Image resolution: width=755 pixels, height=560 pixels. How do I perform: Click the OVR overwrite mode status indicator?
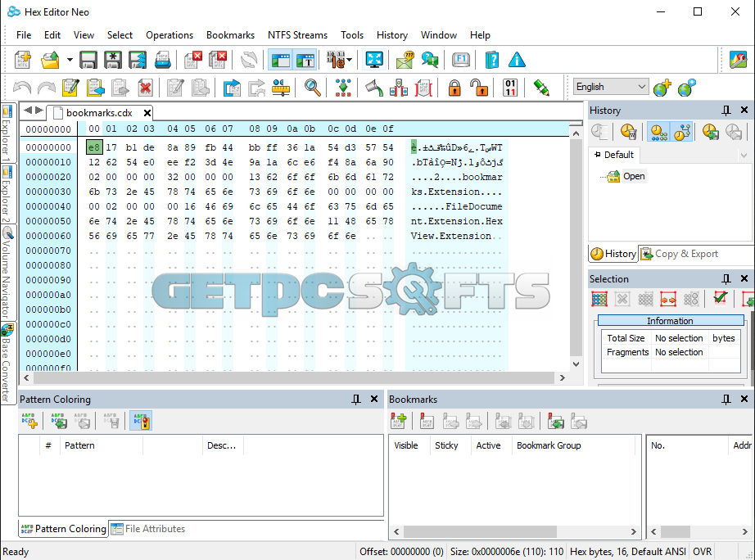[x=702, y=552]
